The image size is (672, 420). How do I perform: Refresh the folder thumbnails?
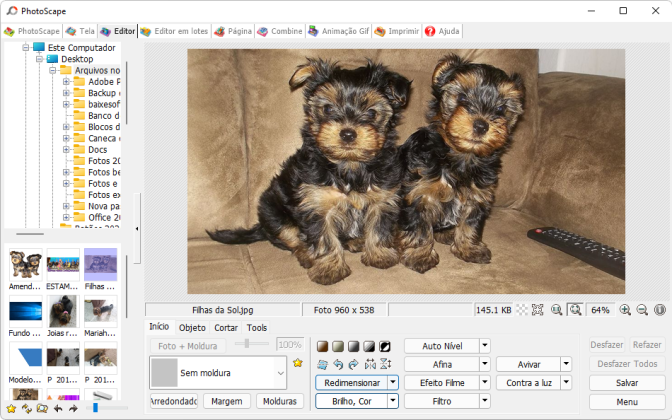[27, 408]
